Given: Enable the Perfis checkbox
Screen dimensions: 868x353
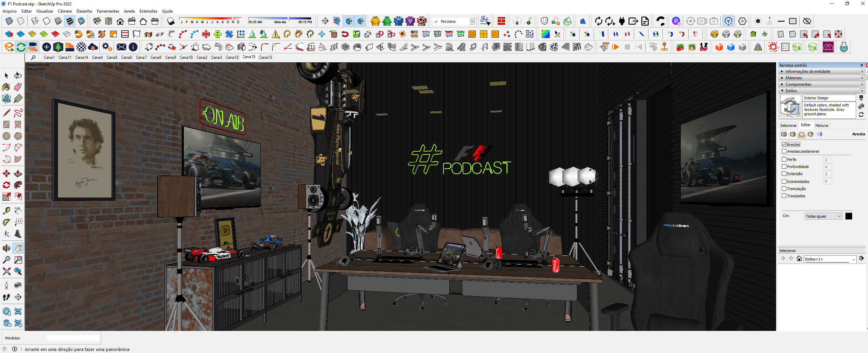Looking at the screenshot, I should coord(784,159).
